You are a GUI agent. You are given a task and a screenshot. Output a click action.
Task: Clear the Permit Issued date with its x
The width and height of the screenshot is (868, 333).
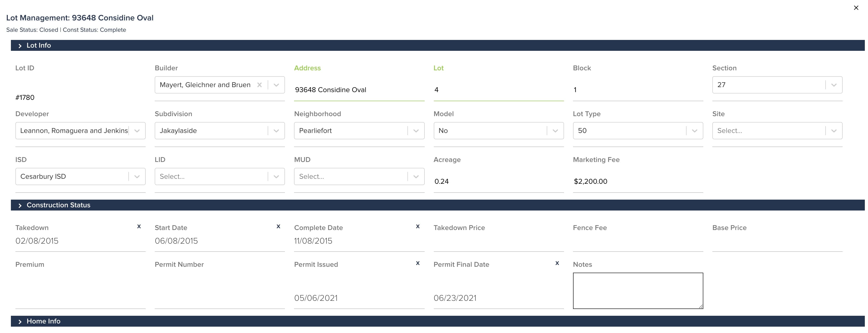click(417, 263)
